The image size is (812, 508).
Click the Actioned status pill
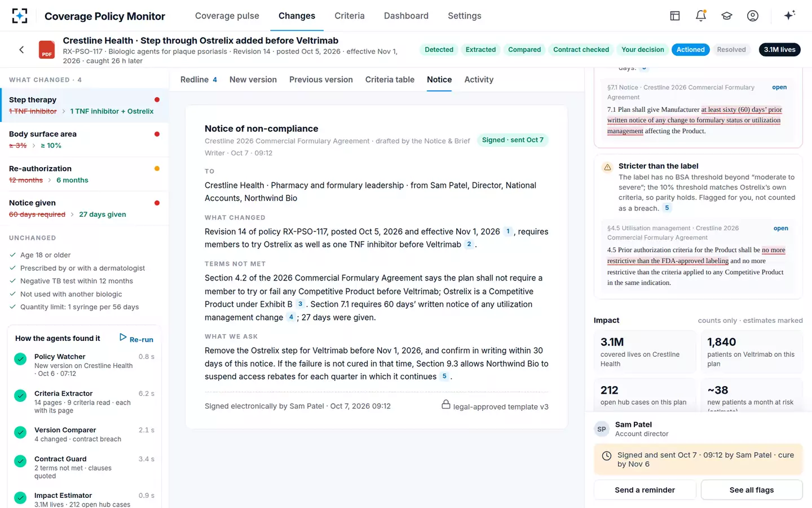(x=691, y=50)
